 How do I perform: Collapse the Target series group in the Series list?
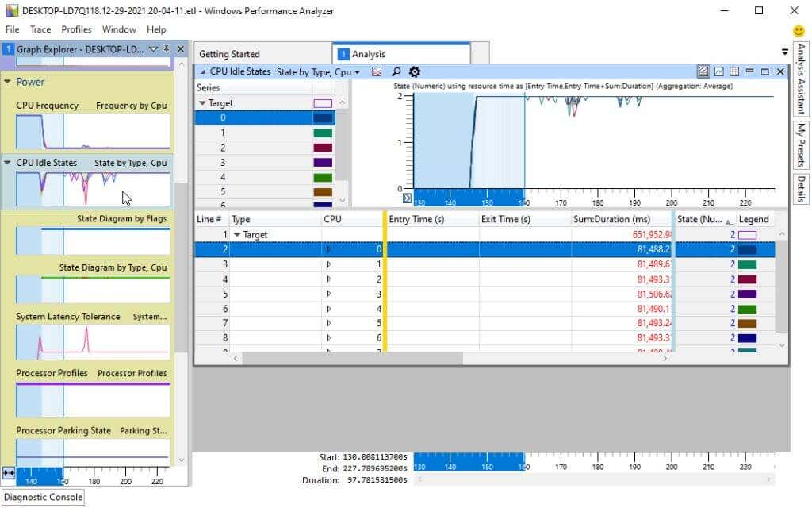coord(202,102)
